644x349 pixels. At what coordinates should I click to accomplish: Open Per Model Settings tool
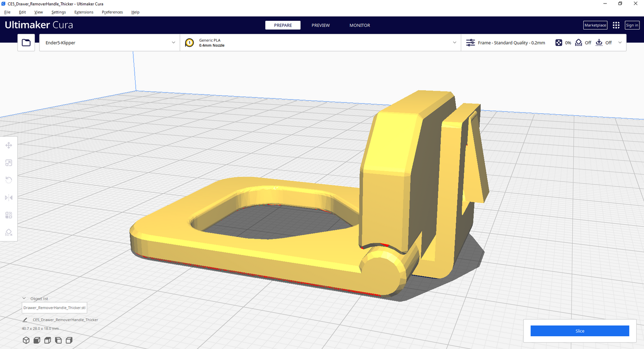click(x=9, y=215)
